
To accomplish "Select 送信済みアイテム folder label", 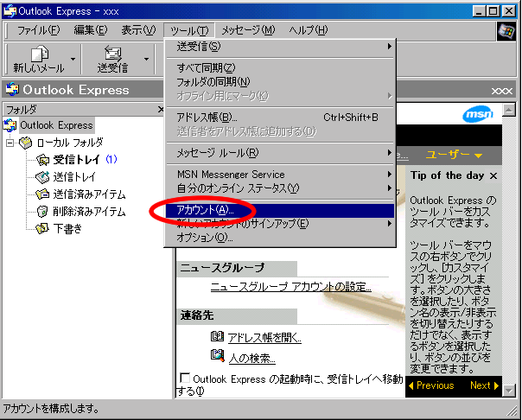I will click(x=89, y=194).
